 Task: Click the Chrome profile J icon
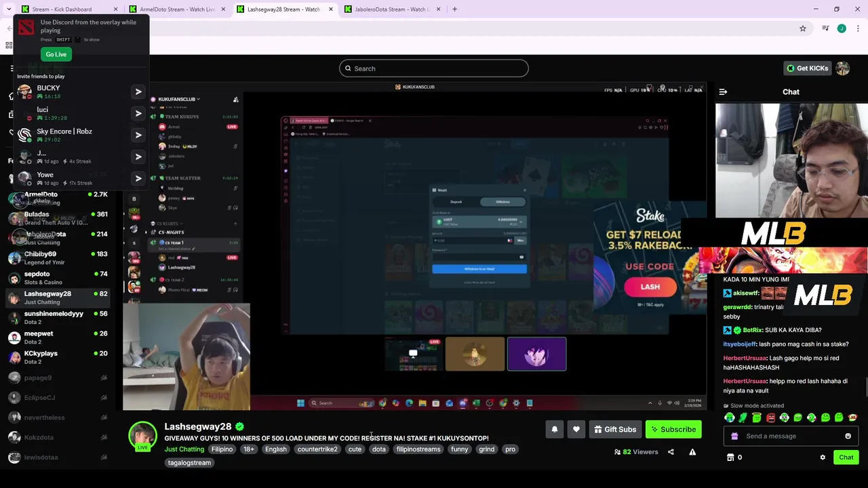tap(842, 28)
